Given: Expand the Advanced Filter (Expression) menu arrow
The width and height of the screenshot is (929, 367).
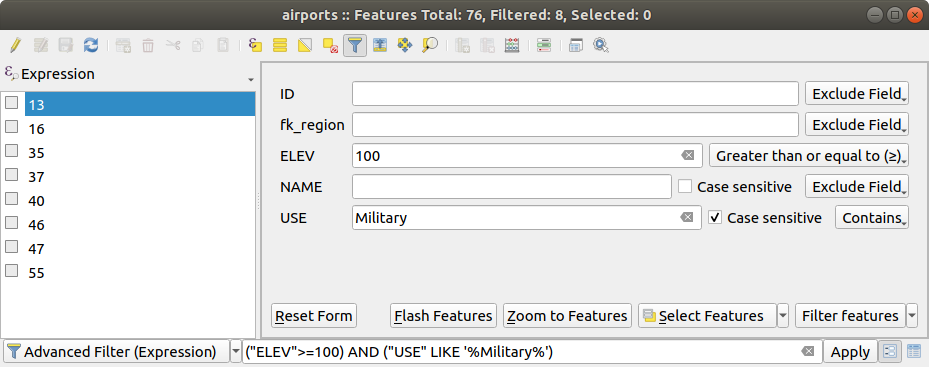Looking at the screenshot, I should pyautogui.click(x=235, y=352).
